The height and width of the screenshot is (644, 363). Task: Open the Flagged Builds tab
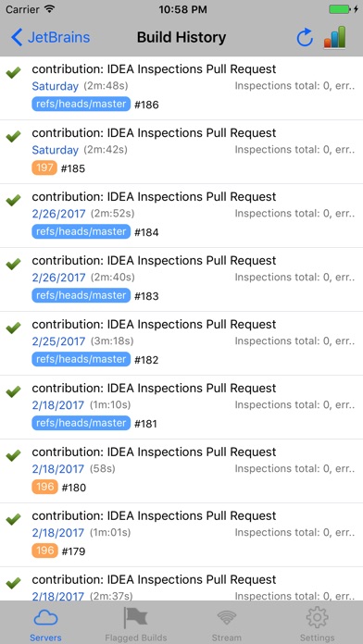click(x=136, y=625)
